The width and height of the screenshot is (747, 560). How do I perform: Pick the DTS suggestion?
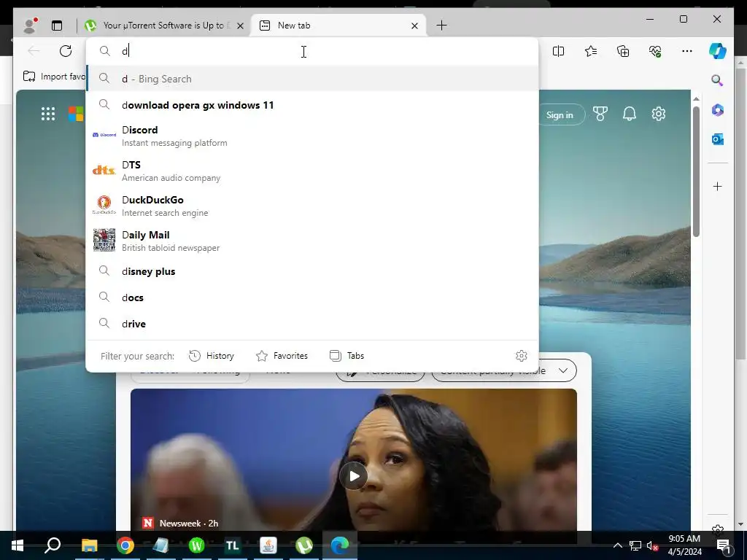[x=312, y=171]
